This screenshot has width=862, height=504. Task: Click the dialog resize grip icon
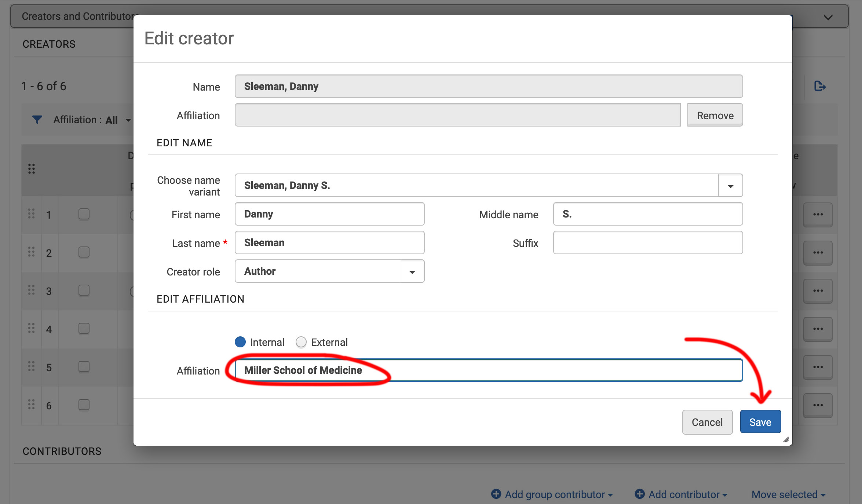pos(786,439)
